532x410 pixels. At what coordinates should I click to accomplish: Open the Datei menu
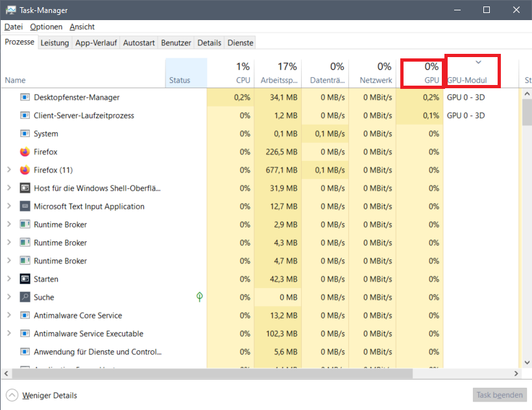pyautogui.click(x=14, y=27)
